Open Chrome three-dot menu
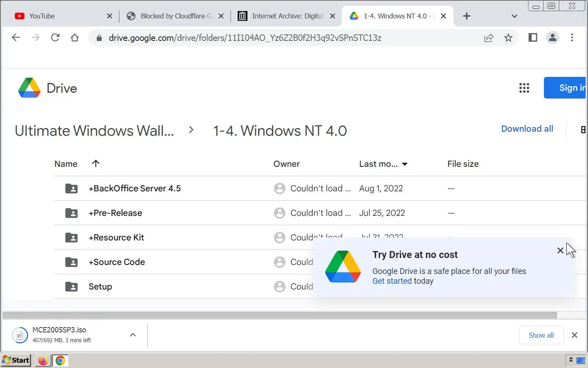Image resolution: width=588 pixels, height=368 pixels. coord(572,38)
